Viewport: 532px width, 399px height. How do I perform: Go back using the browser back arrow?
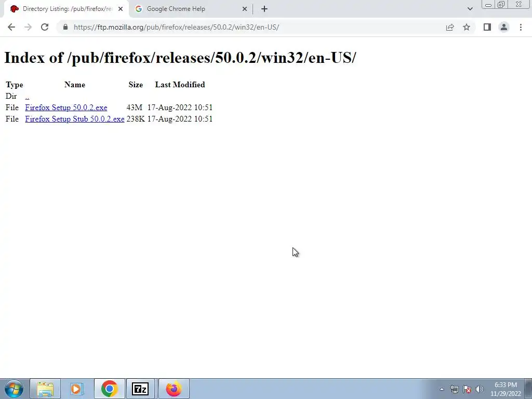(x=11, y=27)
